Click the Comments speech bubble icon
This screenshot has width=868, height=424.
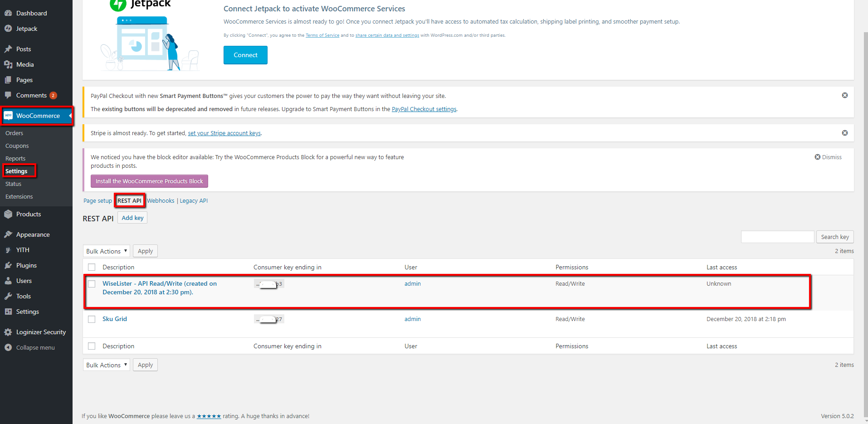pos(8,95)
